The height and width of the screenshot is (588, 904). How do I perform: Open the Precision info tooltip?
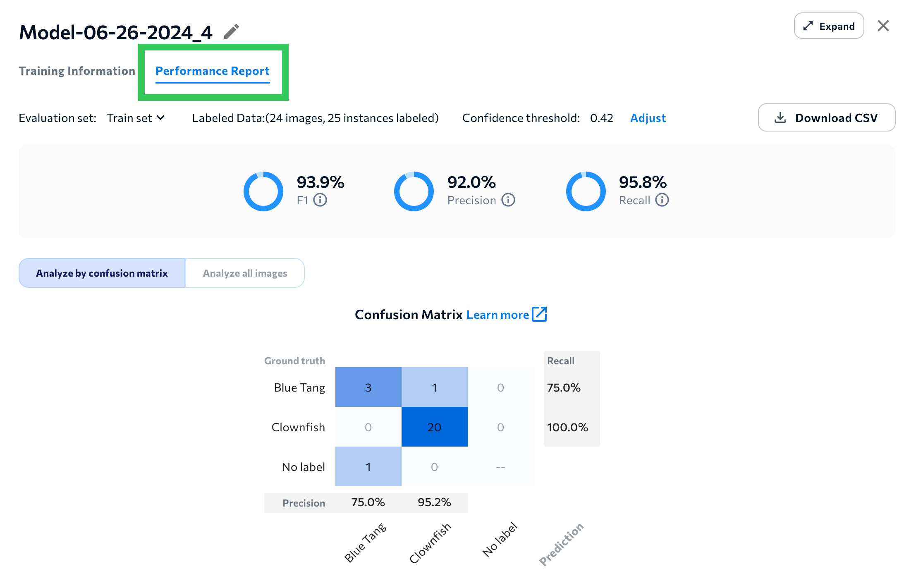(508, 200)
